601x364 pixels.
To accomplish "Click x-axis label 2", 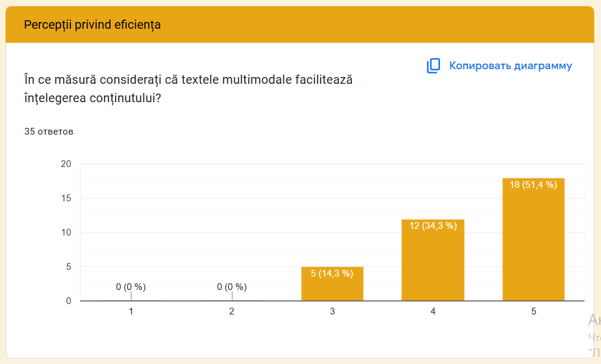I will pos(232,311).
